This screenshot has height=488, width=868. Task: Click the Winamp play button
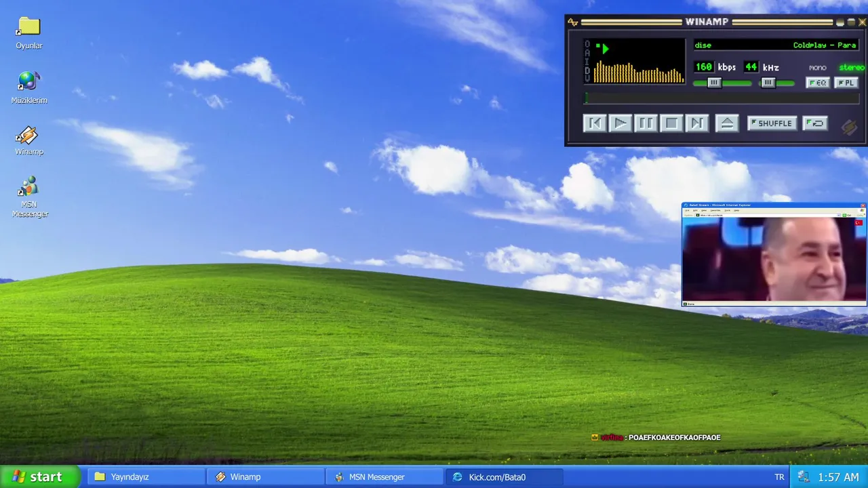pyautogui.click(x=620, y=123)
